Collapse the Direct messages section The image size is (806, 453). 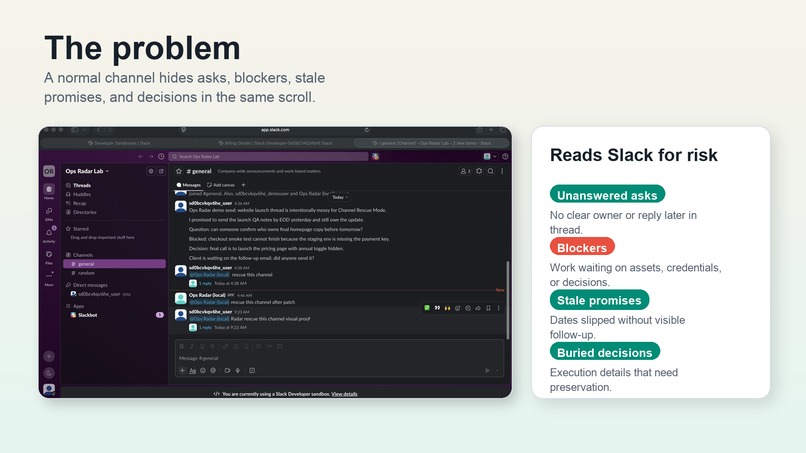[86, 285]
